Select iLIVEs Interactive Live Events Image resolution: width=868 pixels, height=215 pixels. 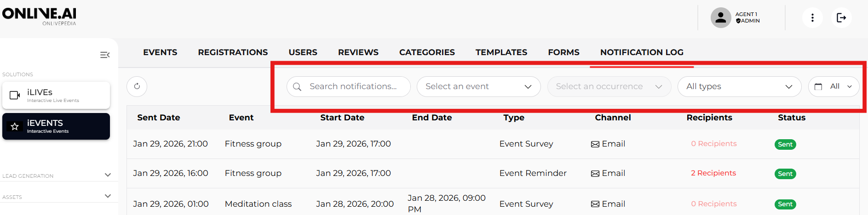56,95
